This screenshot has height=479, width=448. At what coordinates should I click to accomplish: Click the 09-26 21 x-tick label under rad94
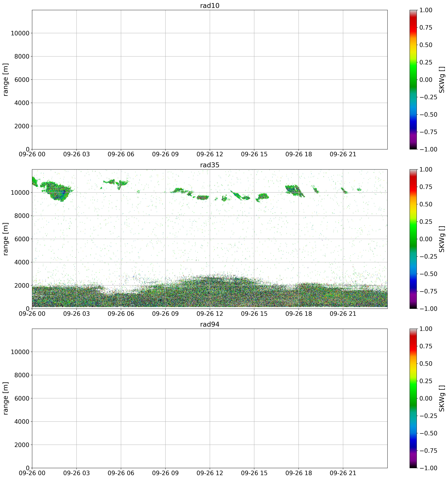[x=343, y=473]
